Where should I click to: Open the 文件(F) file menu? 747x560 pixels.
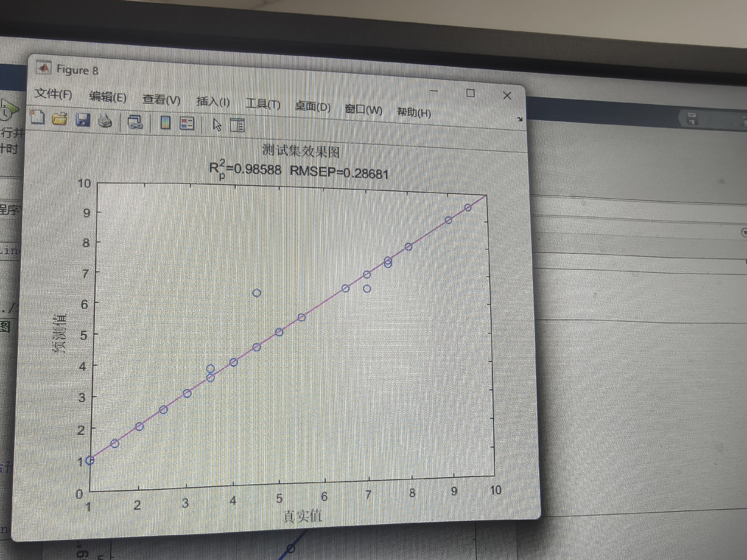pos(53,94)
